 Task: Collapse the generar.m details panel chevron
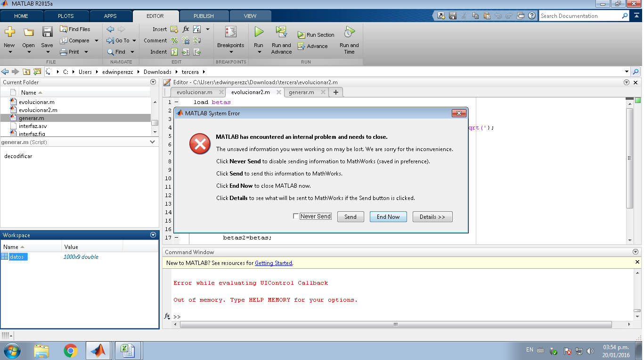[x=153, y=142]
